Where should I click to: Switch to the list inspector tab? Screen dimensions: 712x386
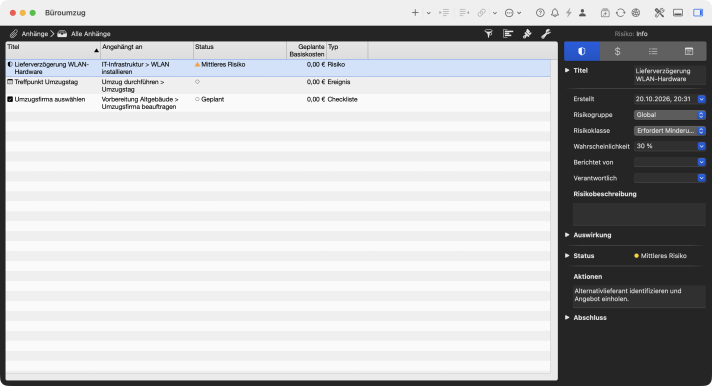pyautogui.click(x=653, y=51)
